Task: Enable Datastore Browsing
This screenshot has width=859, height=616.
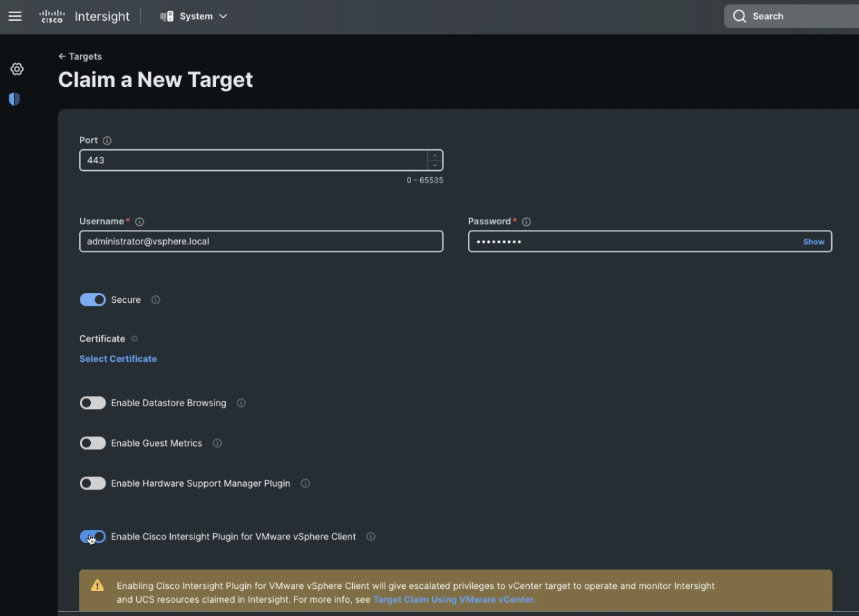Action: 92,402
